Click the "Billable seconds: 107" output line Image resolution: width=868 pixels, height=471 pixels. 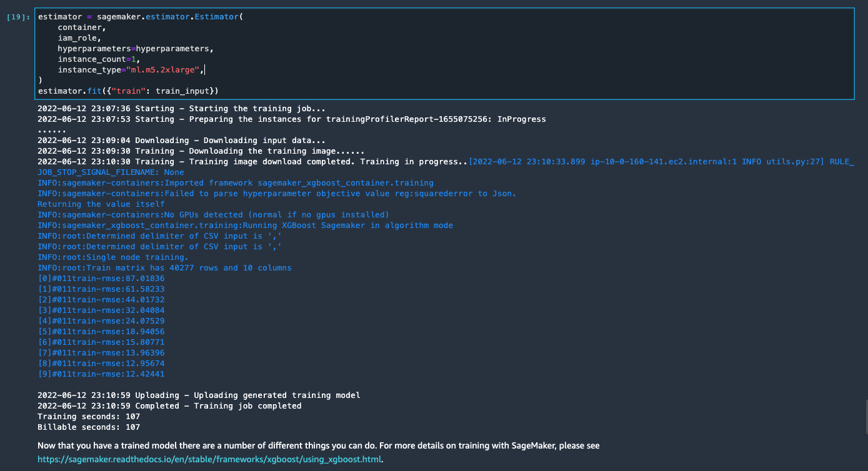[89, 427]
